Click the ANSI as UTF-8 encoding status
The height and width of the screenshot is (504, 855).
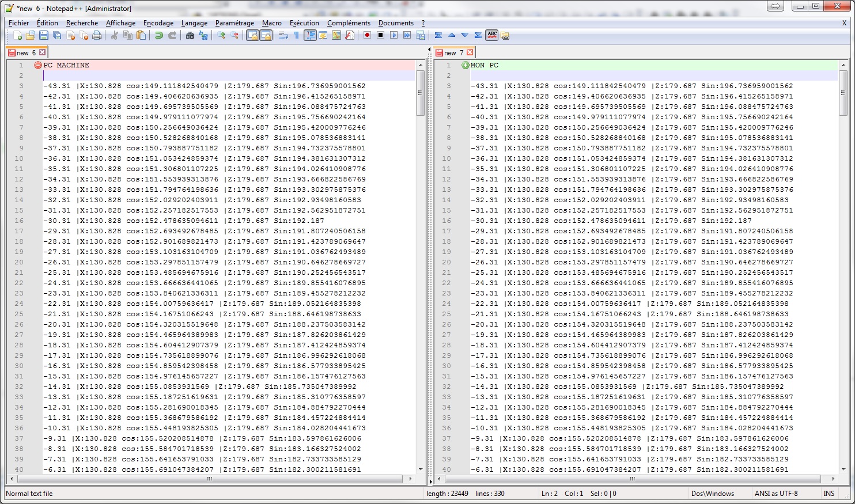tap(776, 494)
